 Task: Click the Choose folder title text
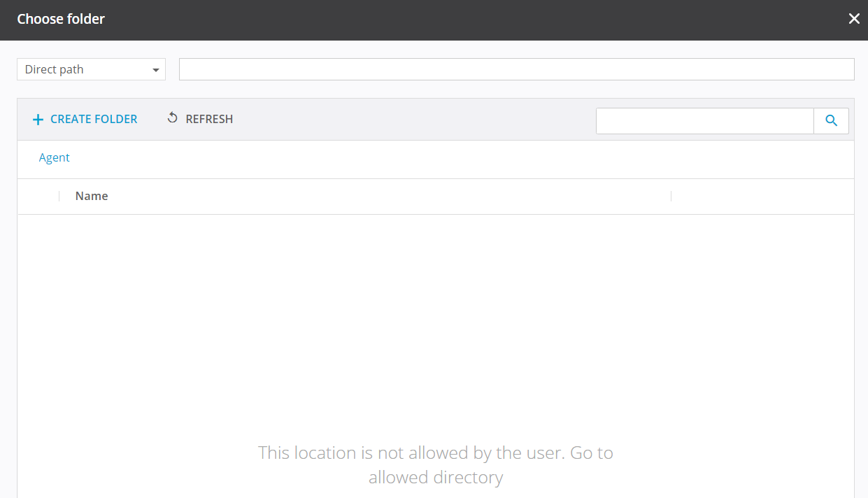click(x=61, y=19)
